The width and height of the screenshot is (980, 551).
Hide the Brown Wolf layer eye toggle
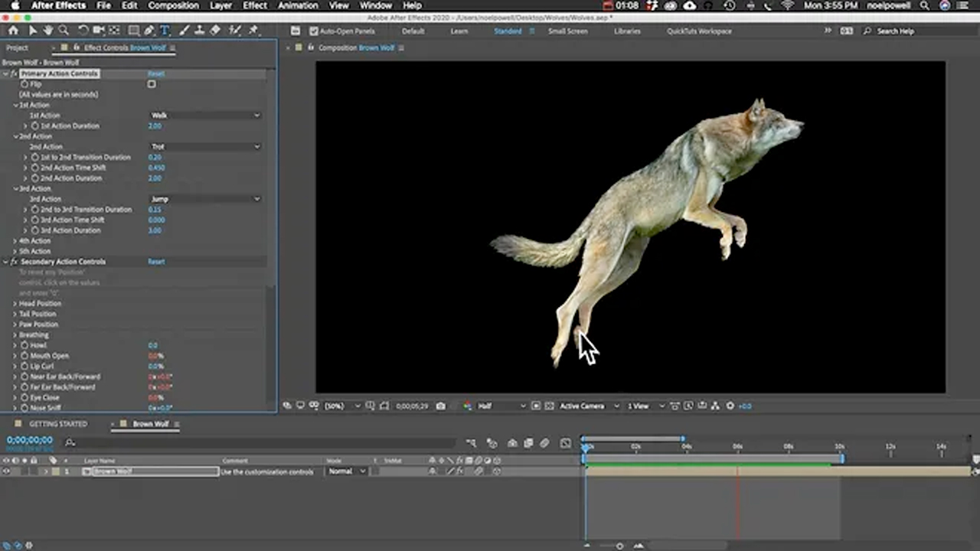coord(6,471)
